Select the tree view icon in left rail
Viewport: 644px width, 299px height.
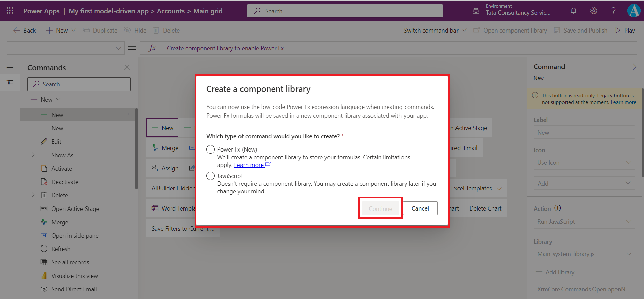tap(10, 82)
